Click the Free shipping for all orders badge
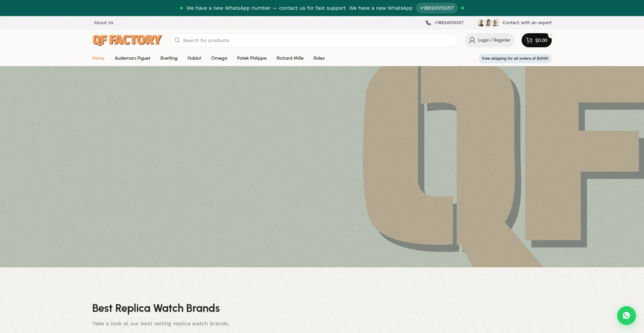The width and height of the screenshot is (644, 333). (515, 58)
